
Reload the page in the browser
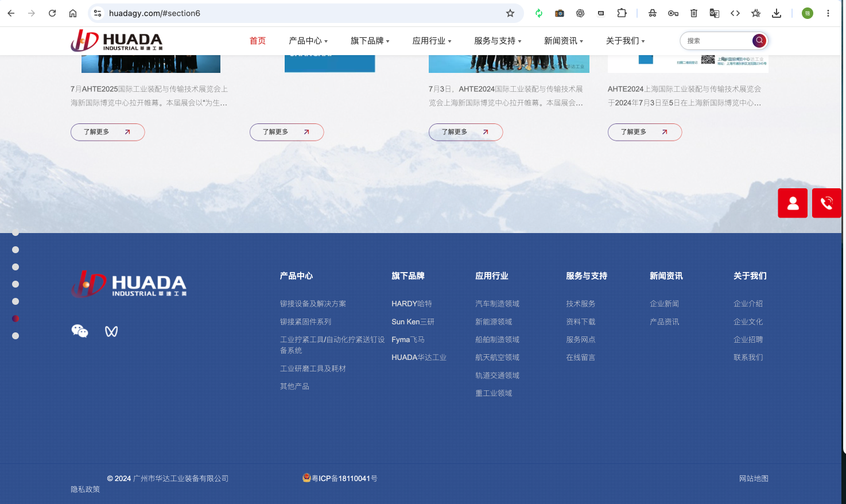tap(52, 13)
